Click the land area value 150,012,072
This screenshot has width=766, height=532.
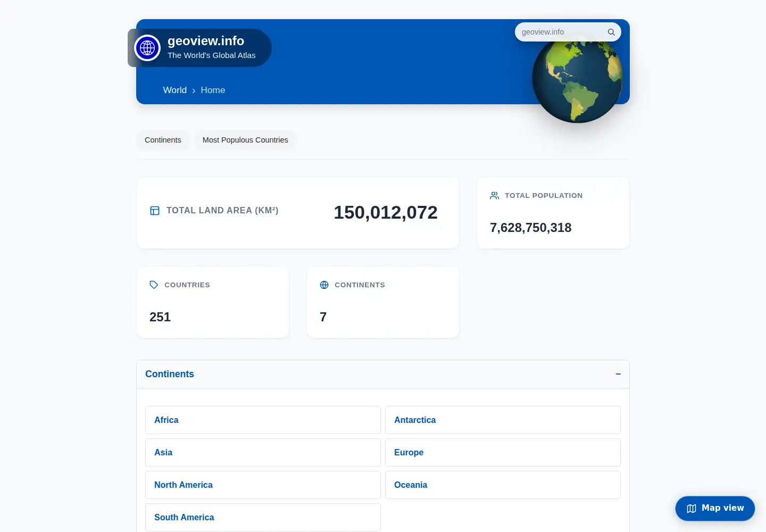click(x=386, y=213)
